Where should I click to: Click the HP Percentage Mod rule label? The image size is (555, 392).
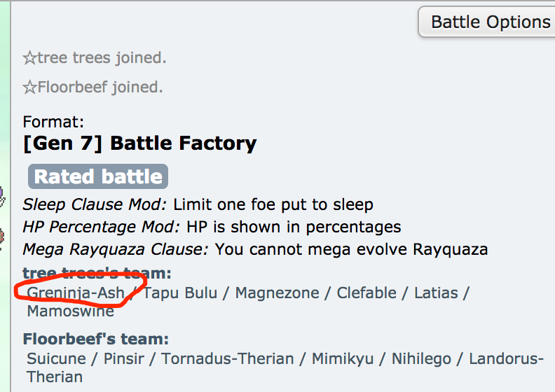pyautogui.click(x=102, y=227)
